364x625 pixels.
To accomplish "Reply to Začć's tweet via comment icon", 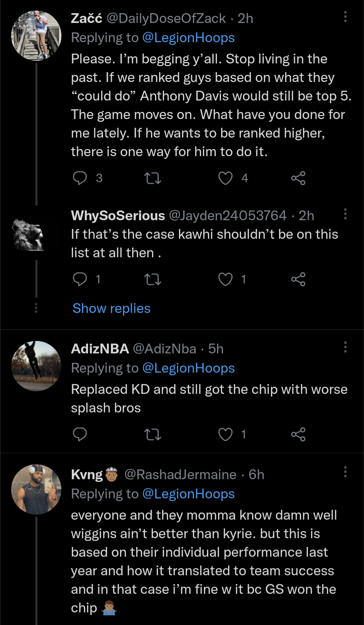I will (x=80, y=178).
